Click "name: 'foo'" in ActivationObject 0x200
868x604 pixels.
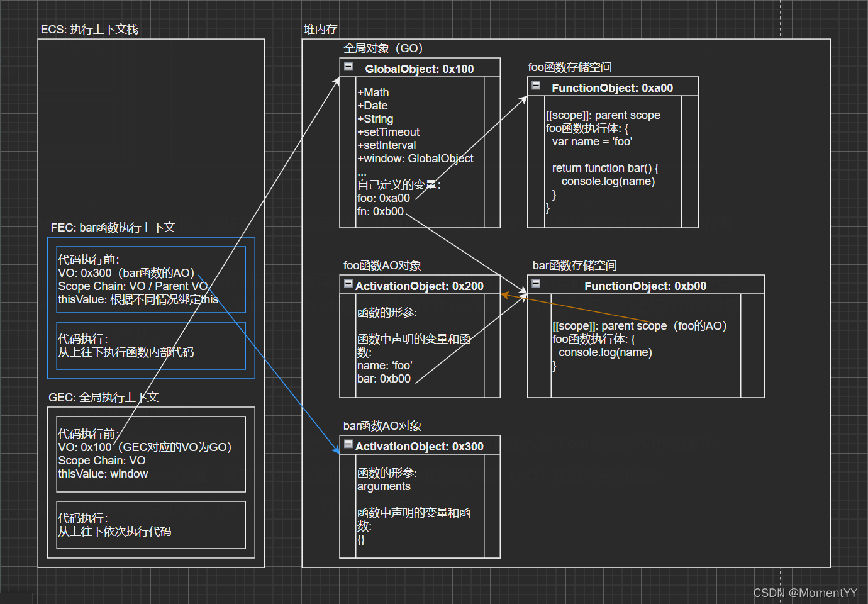coord(385,366)
